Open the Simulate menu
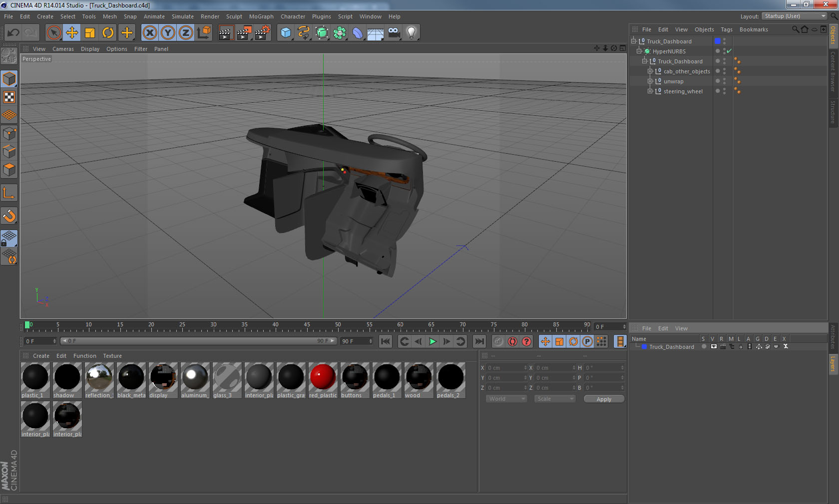Screen dimensions: 839x504 (182, 16)
